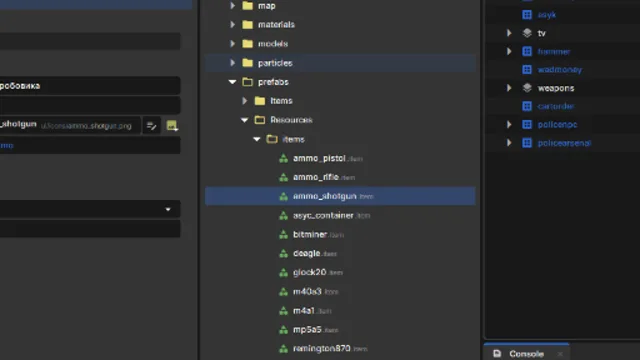Collapse the prefabs folder
The image size is (640, 360).
[x=232, y=82]
